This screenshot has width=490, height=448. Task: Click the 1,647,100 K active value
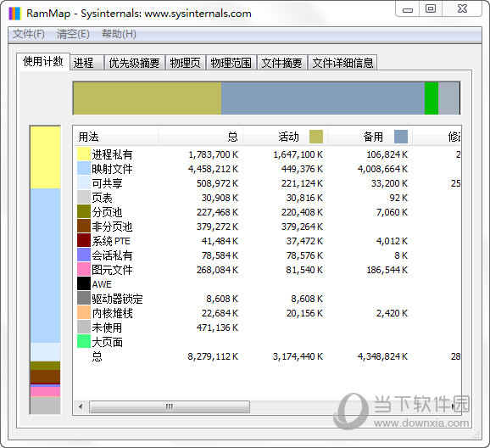click(298, 154)
